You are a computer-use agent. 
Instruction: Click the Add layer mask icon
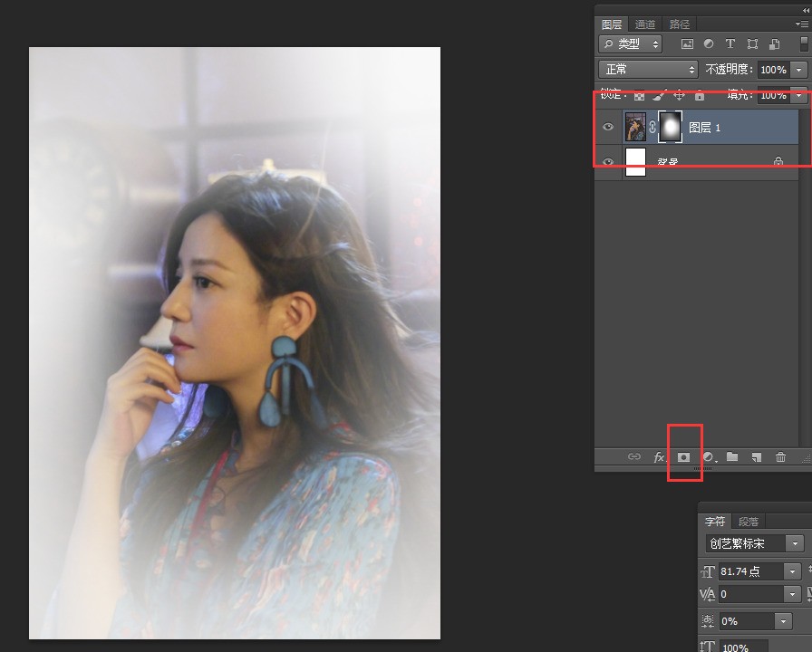tap(684, 457)
